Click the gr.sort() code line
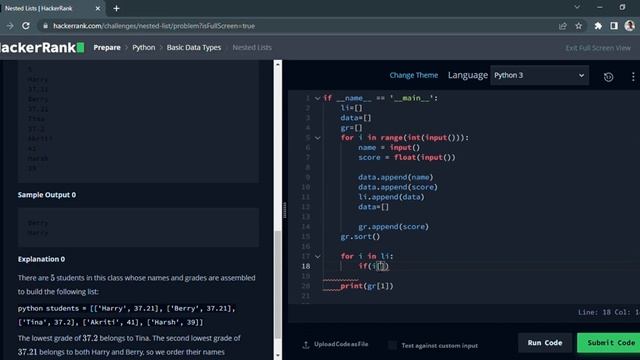The height and width of the screenshot is (360, 640). tap(360, 236)
